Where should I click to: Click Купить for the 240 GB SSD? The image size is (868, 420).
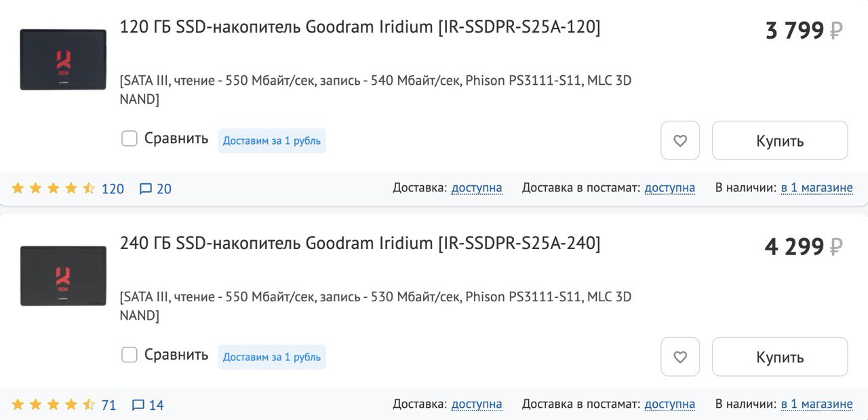779,357
